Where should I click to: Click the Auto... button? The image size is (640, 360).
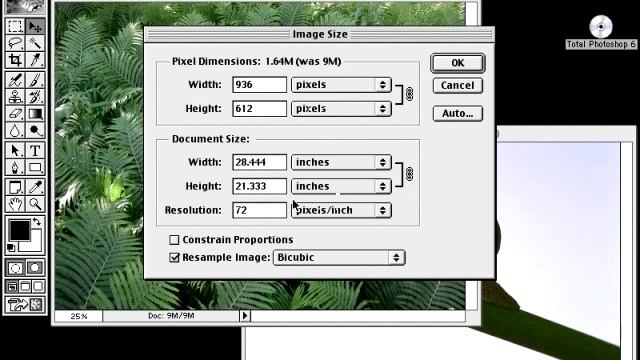point(458,113)
